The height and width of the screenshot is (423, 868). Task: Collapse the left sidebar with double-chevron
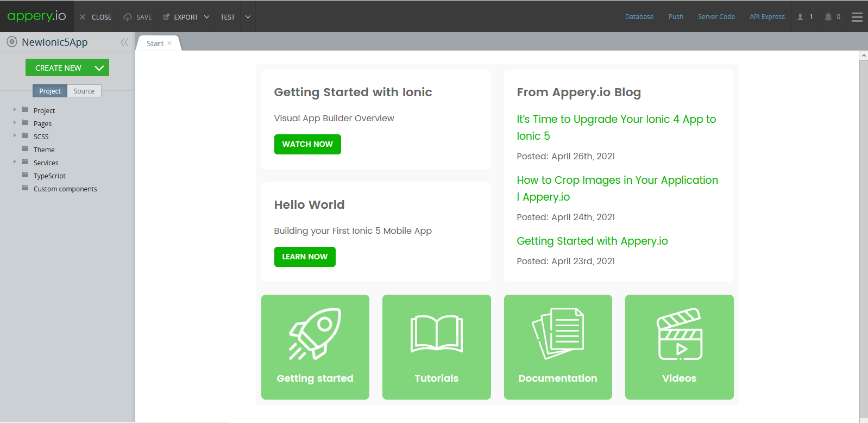tap(124, 42)
